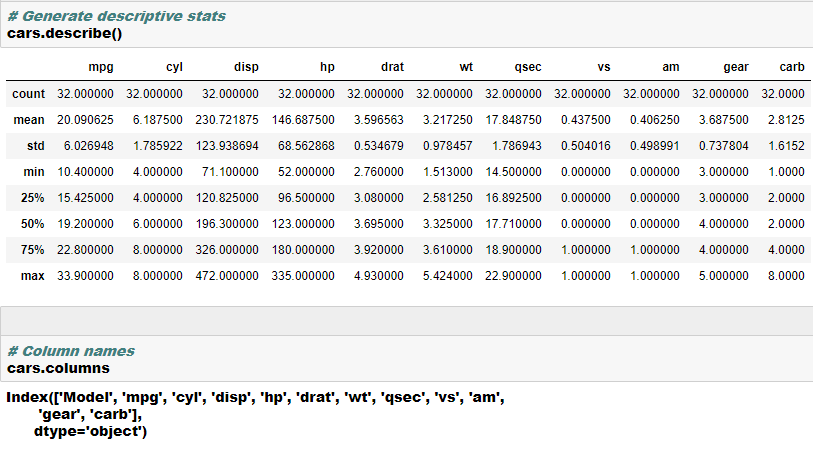Click 75% hp value 180.000000
The height and width of the screenshot is (455, 813).
click(x=303, y=250)
